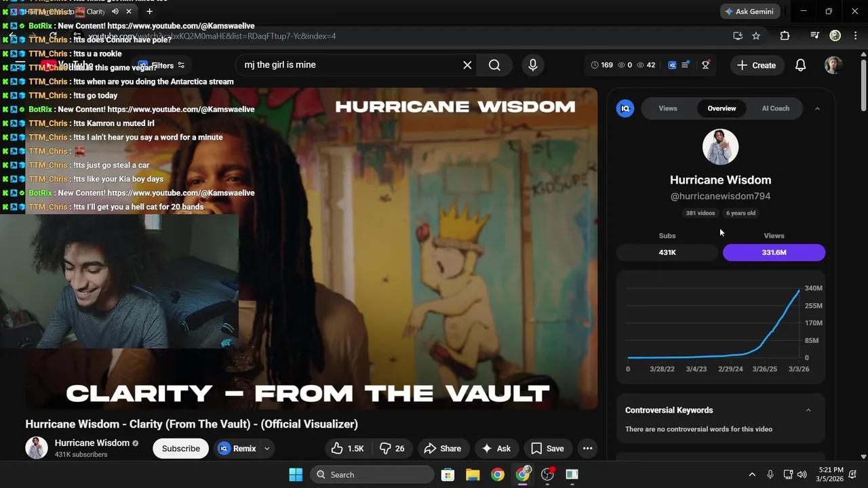Close the Clarity browser tab

click(x=129, y=12)
